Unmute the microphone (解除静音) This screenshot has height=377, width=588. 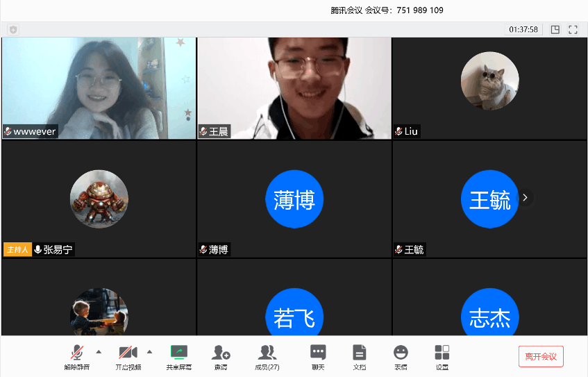point(77,356)
